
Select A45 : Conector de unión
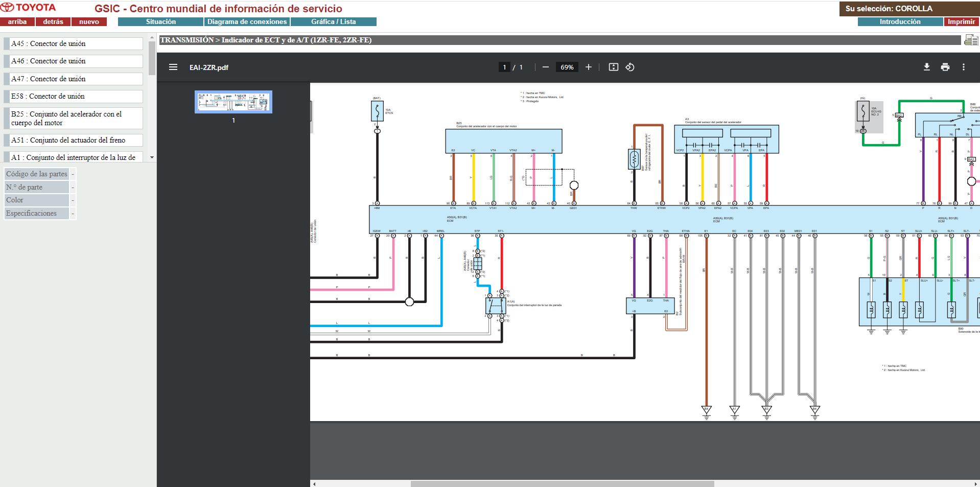[73, 43]
